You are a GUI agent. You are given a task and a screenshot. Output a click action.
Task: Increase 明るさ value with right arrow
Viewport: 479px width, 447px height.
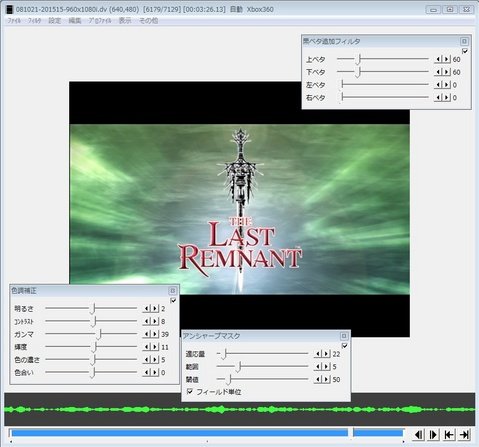pyautogui.click(x=155, y=309)
